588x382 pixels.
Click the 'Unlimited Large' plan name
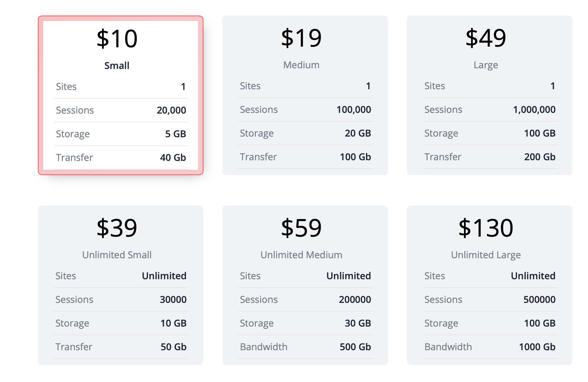coord(486,255)
